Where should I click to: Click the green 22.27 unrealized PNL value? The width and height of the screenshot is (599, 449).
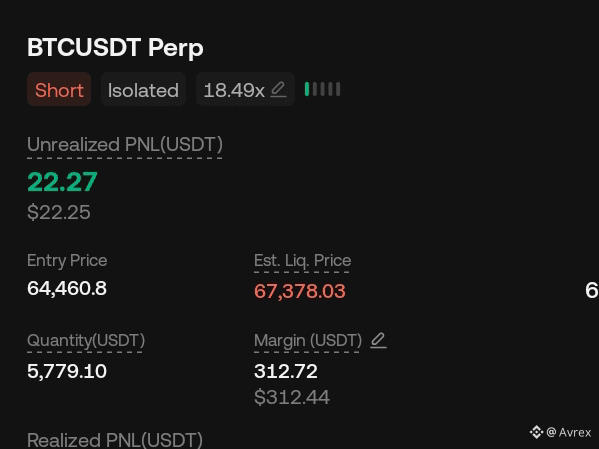[x=62, y=182]
